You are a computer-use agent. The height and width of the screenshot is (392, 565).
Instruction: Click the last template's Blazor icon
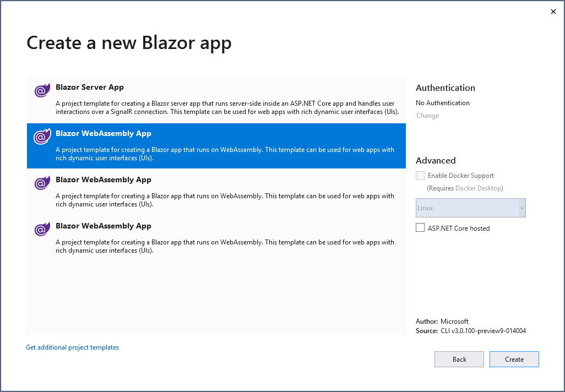42,230
